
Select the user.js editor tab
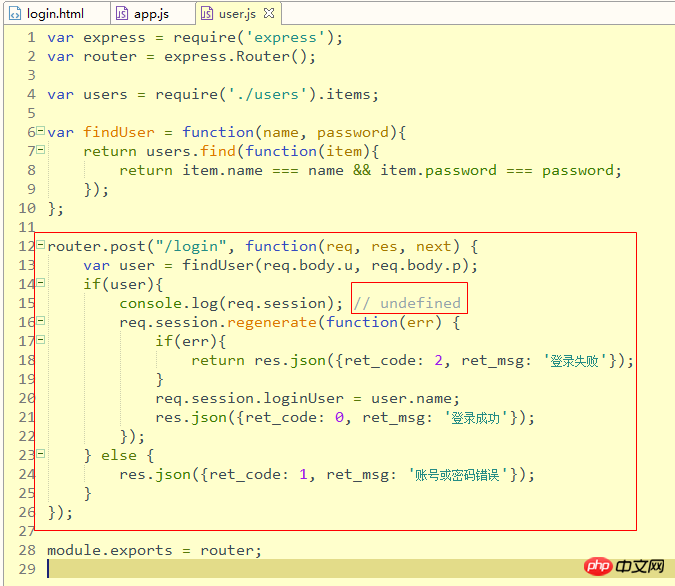click(237, 14)
